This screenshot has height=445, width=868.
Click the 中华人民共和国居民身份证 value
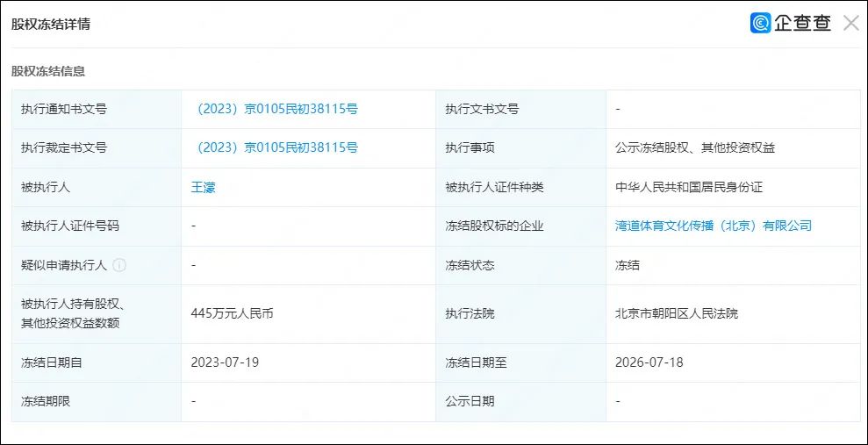coord(689,187)
